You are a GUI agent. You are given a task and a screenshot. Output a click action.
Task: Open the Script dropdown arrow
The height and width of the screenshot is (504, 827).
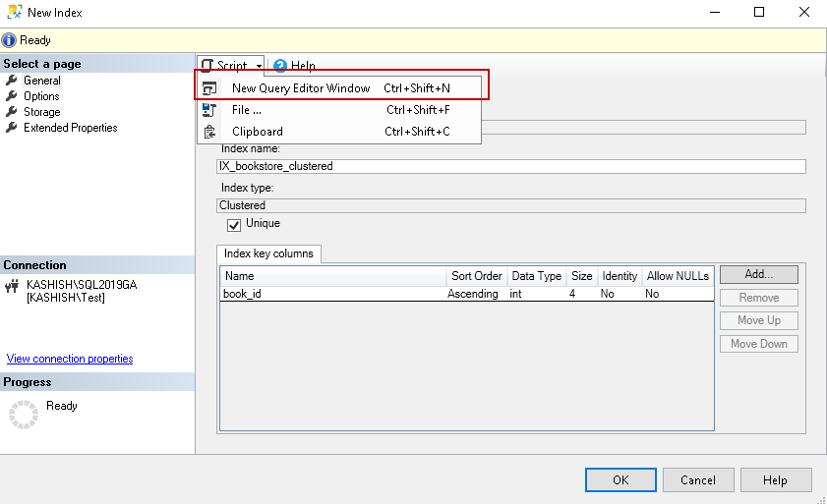point(259,66)
